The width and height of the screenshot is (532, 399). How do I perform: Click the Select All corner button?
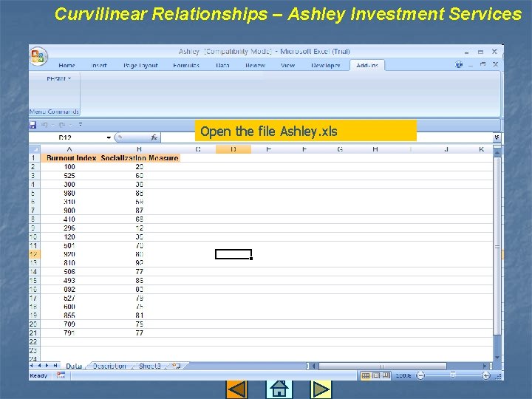pyautogui.click(x=35, y=149)
